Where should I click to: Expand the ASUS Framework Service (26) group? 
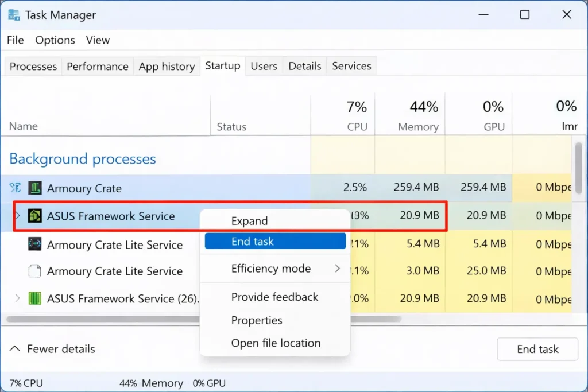(17, 298)
